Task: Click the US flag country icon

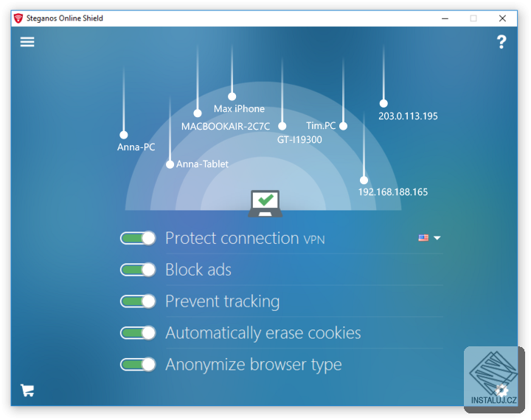Action: [423, 238]
